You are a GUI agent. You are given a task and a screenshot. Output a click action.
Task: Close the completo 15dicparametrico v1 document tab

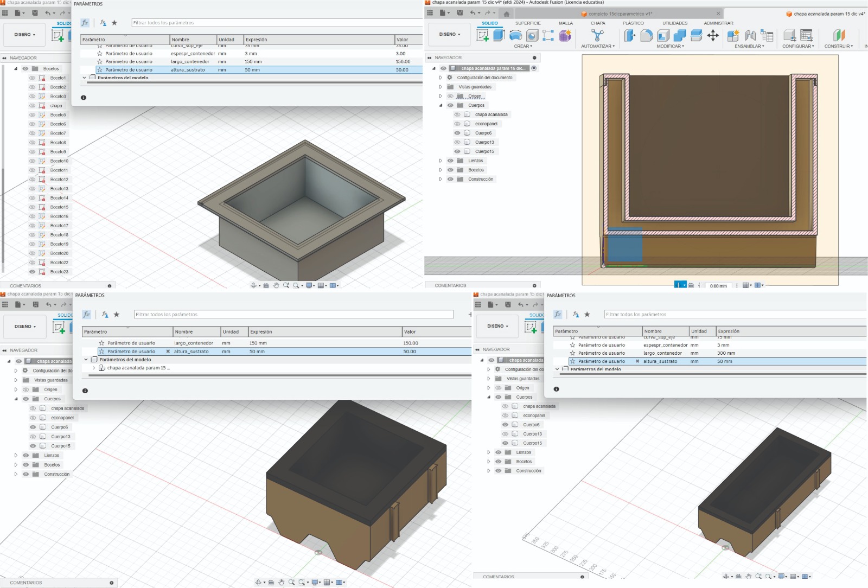(718, 14)
